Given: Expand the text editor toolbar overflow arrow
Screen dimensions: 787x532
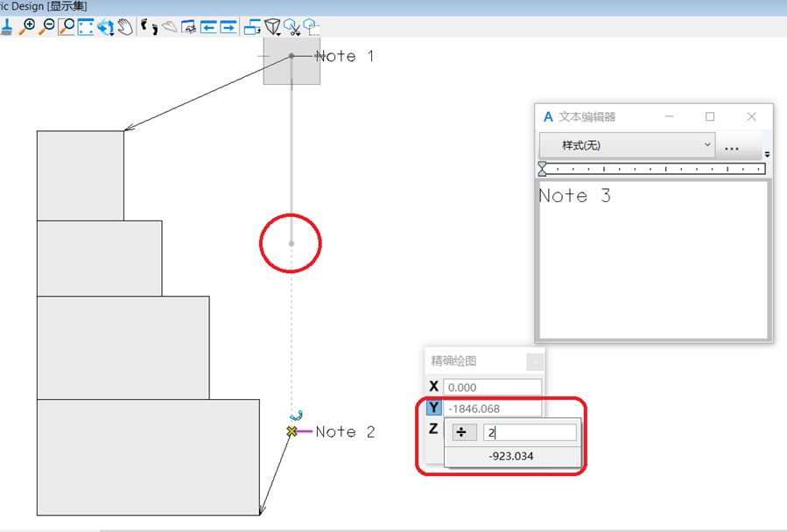Looking at the screenshot, I should (x=767, y=154).
